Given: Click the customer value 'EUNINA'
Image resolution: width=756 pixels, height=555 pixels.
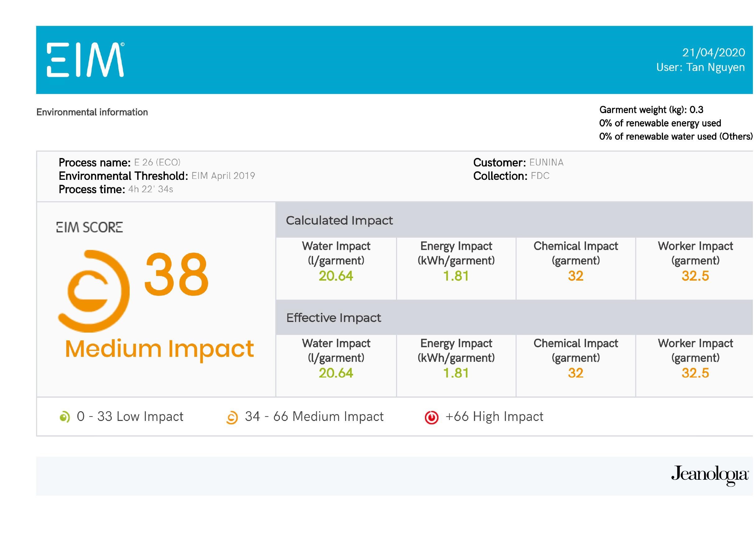Looking at the screenshot, I should pyautogui.click(x=546, y=162).
